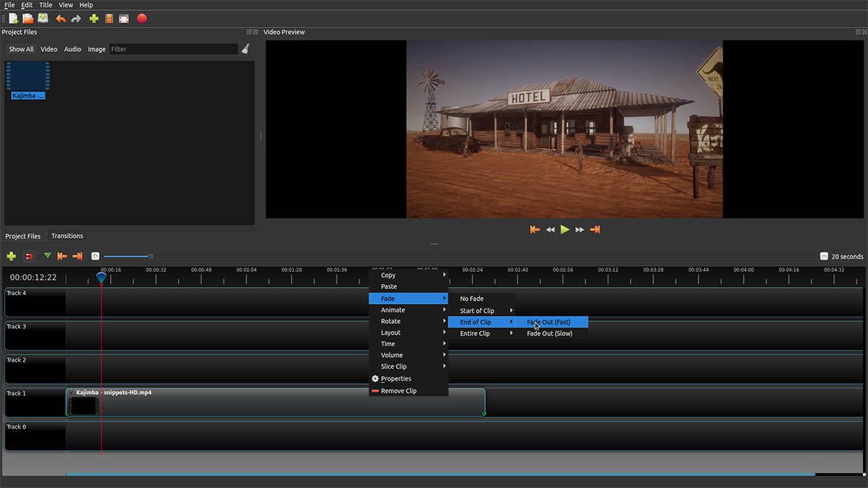The height and width of the screenshot is (488, 868).
Task: Play the video preview
Action: point(566,229)
